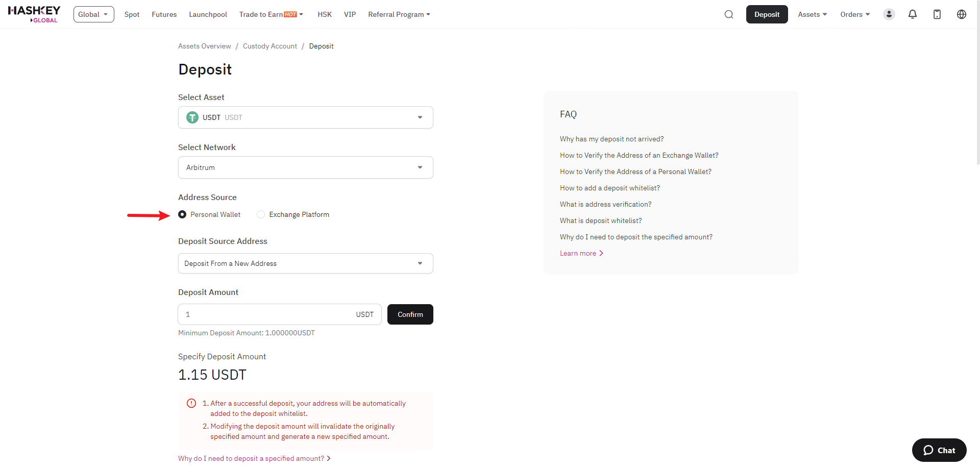Viewport: 980px width, 469px height.
Task: Expand Deposit From a New Address dropdown
Action: tap(305, 263)
